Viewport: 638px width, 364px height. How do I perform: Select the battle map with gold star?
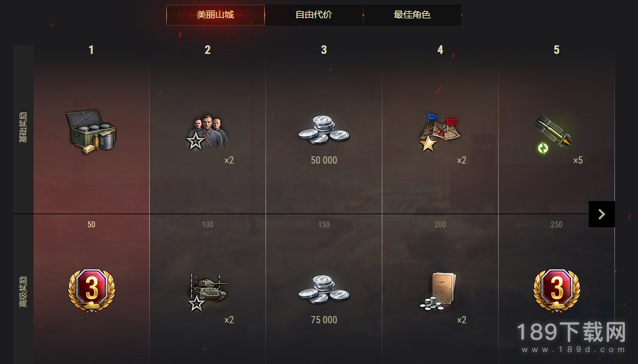[440, 132]
